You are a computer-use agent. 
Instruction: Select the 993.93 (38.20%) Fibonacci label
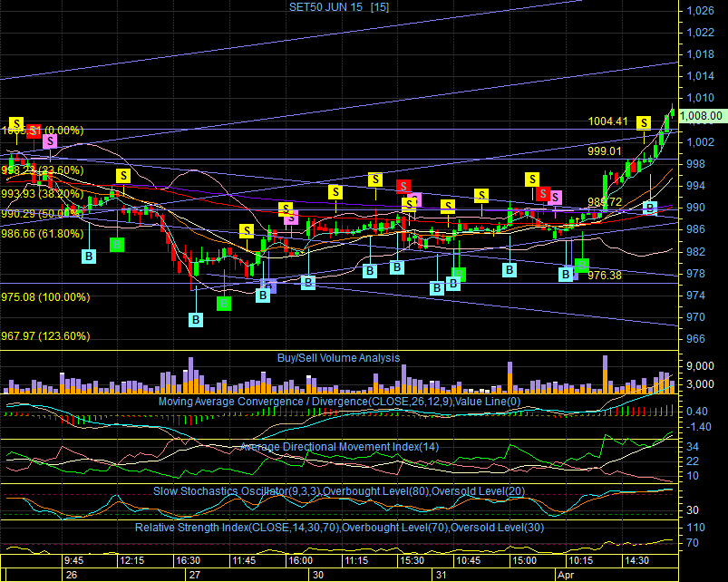43,193
